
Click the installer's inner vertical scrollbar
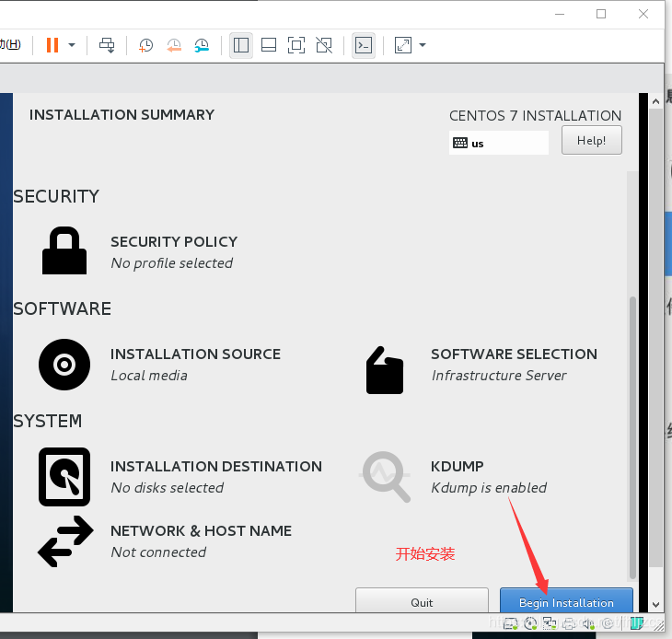tap(632, 437)
